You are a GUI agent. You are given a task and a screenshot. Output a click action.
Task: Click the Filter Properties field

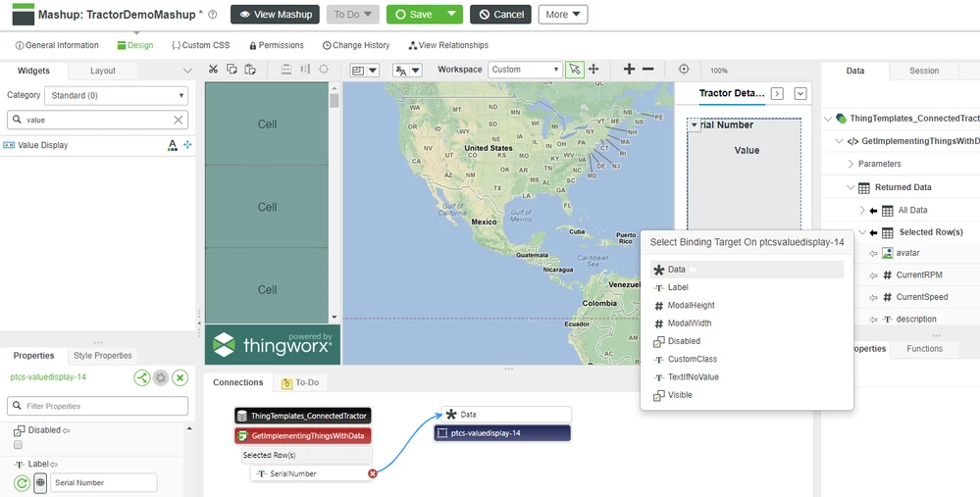click(97, 406)
